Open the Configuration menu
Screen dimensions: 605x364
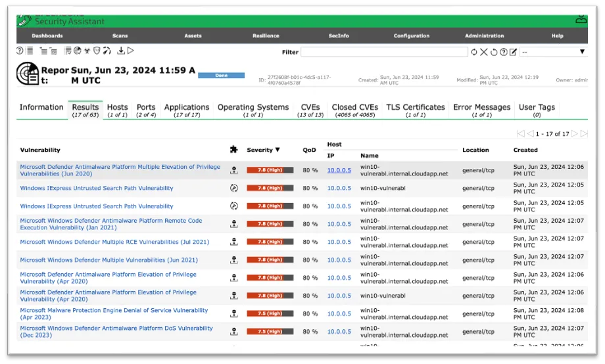(x=411, y=36)
